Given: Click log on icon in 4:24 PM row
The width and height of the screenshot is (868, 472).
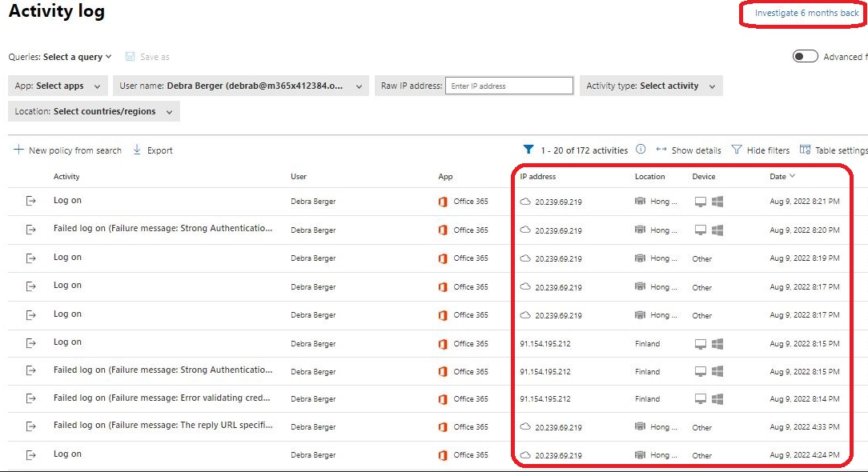Looking at the screenshot, I should pyautogui.click(x=31, y=455).
